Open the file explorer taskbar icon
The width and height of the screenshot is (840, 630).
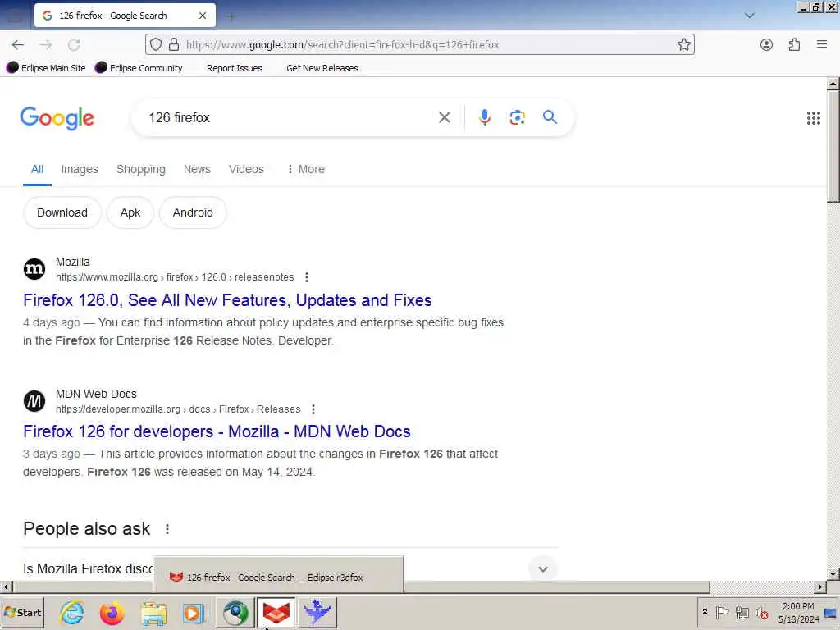[x=153, y=612]
